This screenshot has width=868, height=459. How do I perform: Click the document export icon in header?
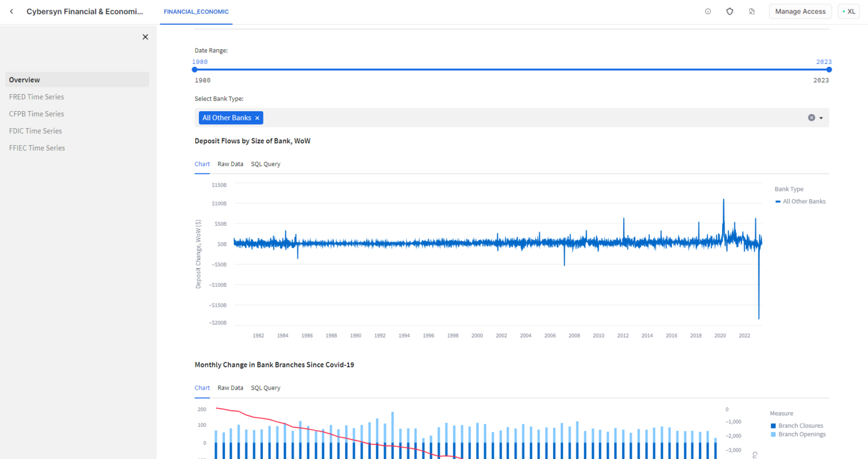click(752, 11)
